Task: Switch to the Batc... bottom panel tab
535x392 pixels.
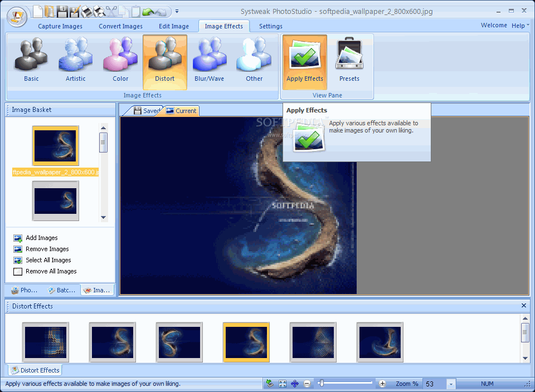Action: [61, 290]
